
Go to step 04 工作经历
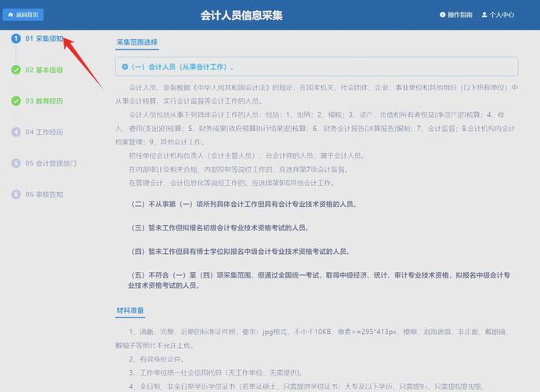pos(44,132)
